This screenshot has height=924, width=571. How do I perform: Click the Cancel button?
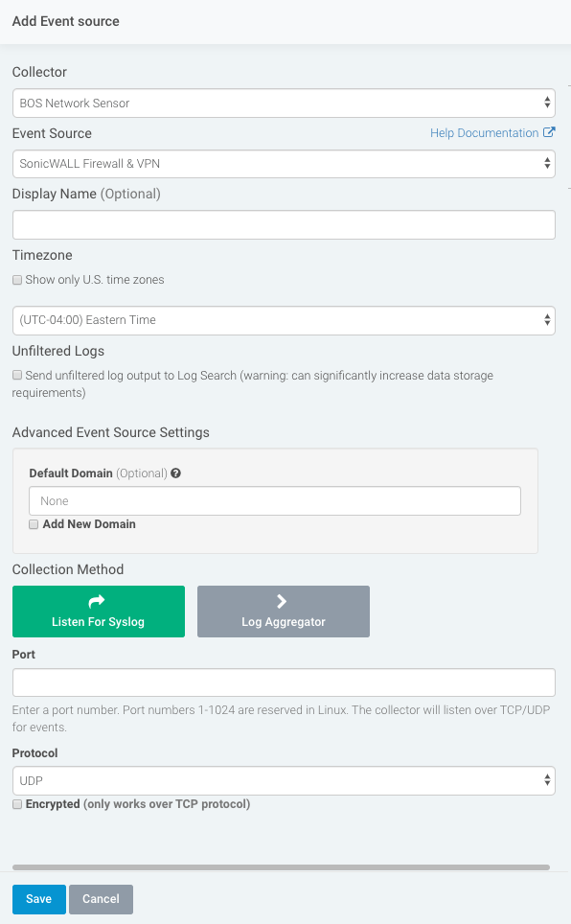tap(101, 899)
